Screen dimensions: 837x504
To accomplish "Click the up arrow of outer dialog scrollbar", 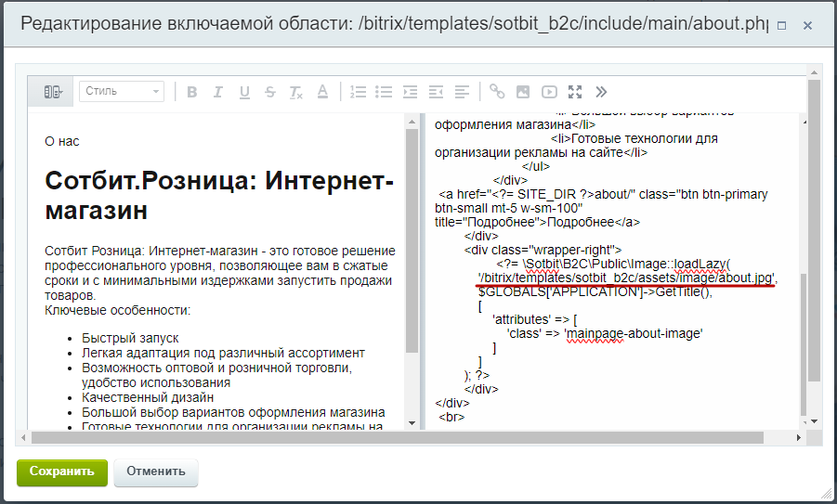I will point(814,72).
